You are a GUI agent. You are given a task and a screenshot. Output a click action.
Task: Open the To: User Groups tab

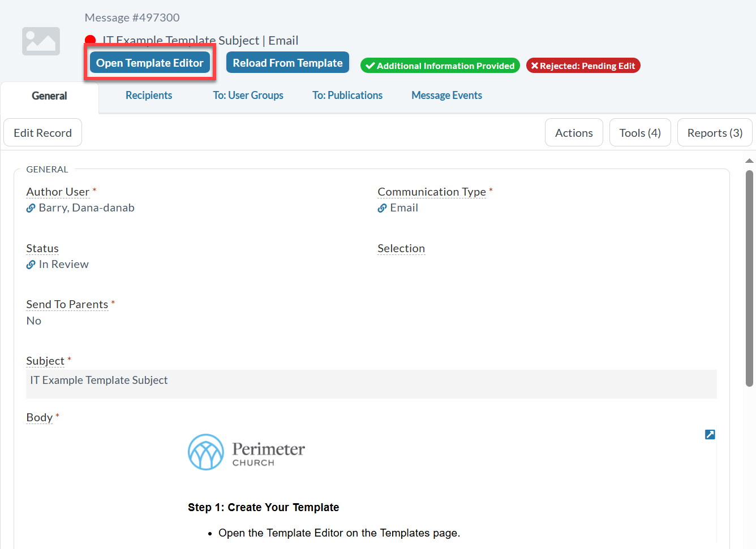(248, 96)
